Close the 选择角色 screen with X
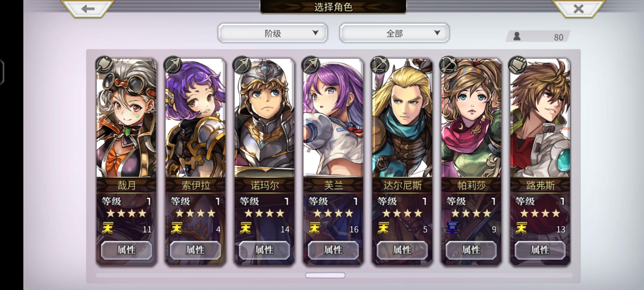 point(579,9)
